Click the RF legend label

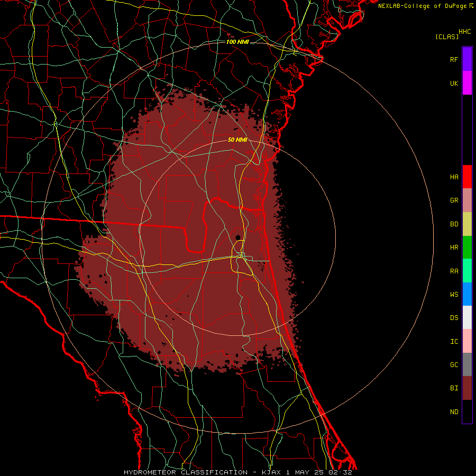click(454, 59)
